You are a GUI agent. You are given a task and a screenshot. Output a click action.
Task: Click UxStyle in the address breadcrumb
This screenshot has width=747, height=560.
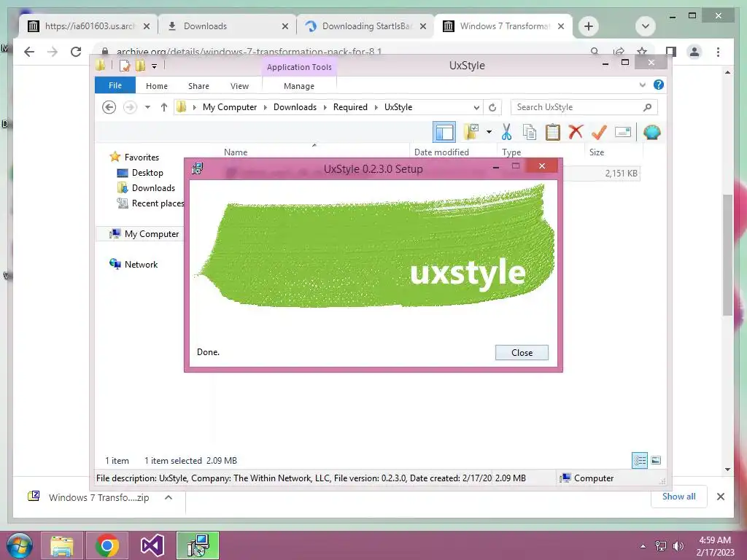[398, 107]
